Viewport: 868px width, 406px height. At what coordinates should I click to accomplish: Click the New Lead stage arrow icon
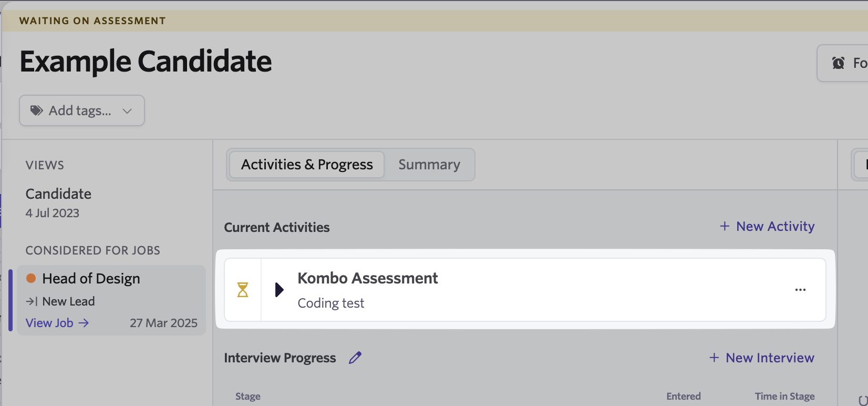pos(32,301)
